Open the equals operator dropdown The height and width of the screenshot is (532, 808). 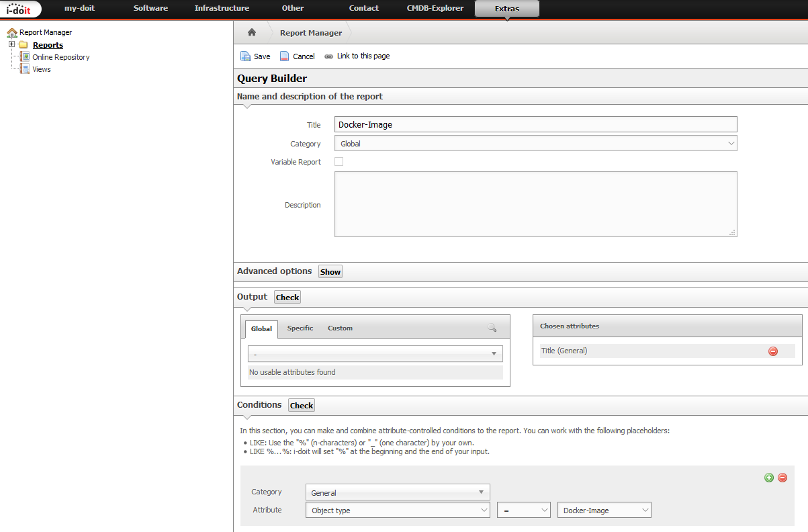[524, 511]
